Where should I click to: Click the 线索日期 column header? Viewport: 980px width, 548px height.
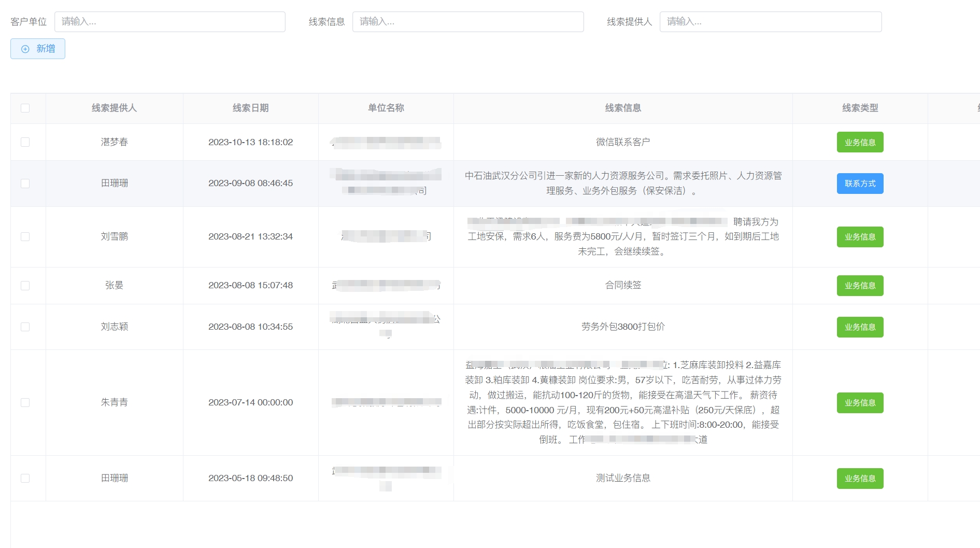250,108
